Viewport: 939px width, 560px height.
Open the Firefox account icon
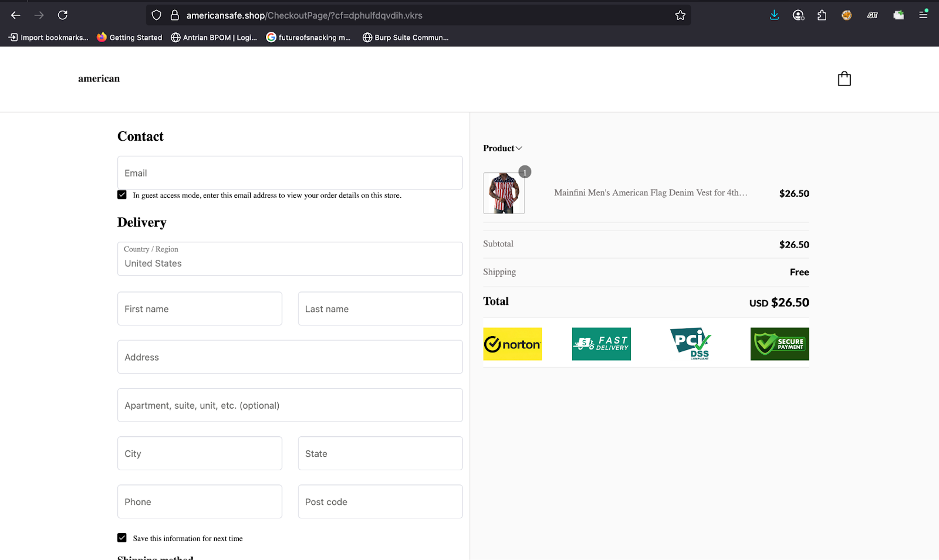click(798, 15)
